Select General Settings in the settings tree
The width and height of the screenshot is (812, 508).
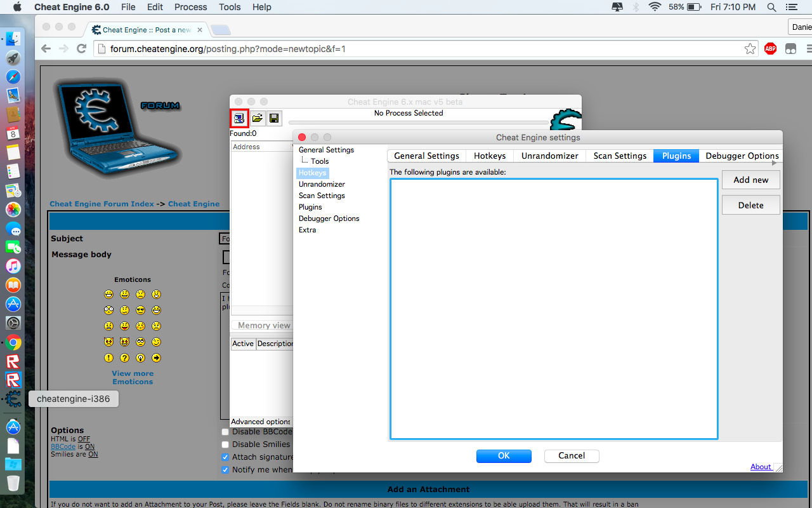coord(326,150)
